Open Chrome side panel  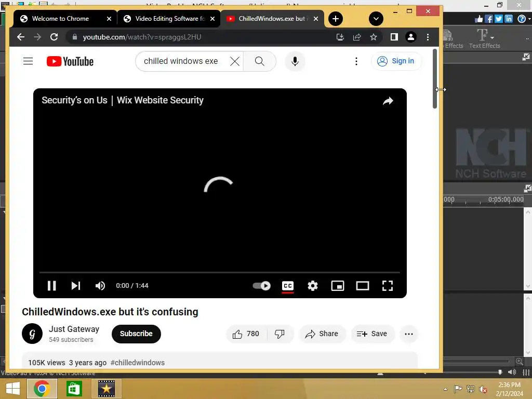tap(394, 37)
